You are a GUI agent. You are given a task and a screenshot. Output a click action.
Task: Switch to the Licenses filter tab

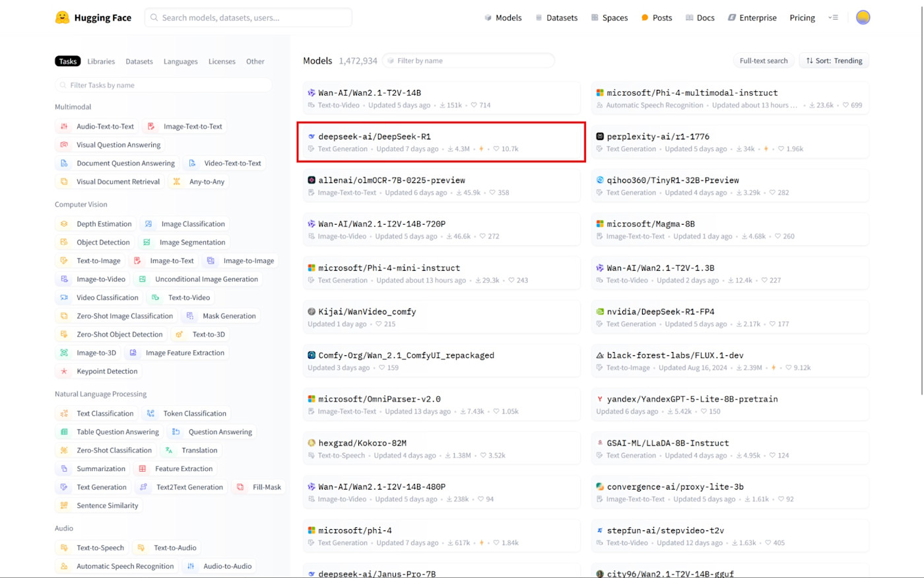point(222,61)
